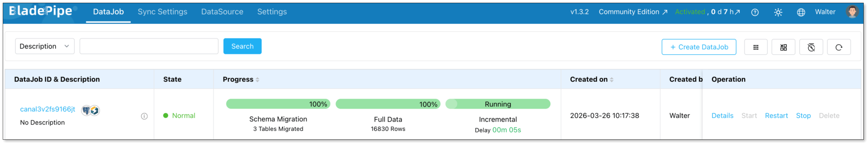This screenshot has width=868, height=144.
Task: Switch to the small grid view icon
Action: click(x=756, y=47)
